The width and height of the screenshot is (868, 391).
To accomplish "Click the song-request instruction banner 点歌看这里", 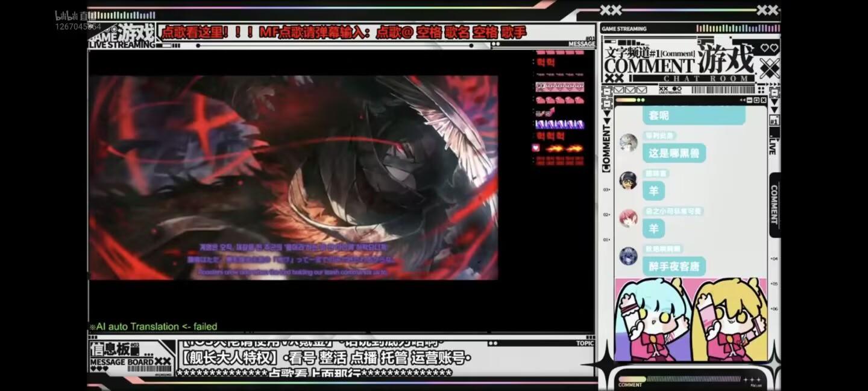I will point(344,32).
